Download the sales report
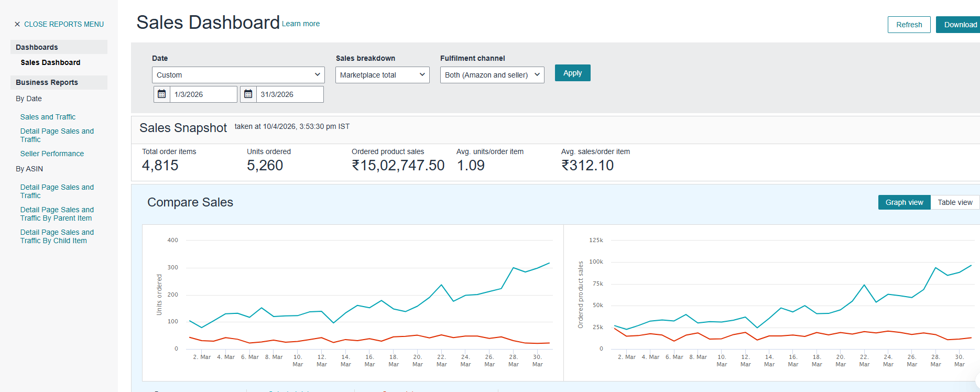Image resolution: width=980 pixels, height=392 pixels. tap(960, 25)
